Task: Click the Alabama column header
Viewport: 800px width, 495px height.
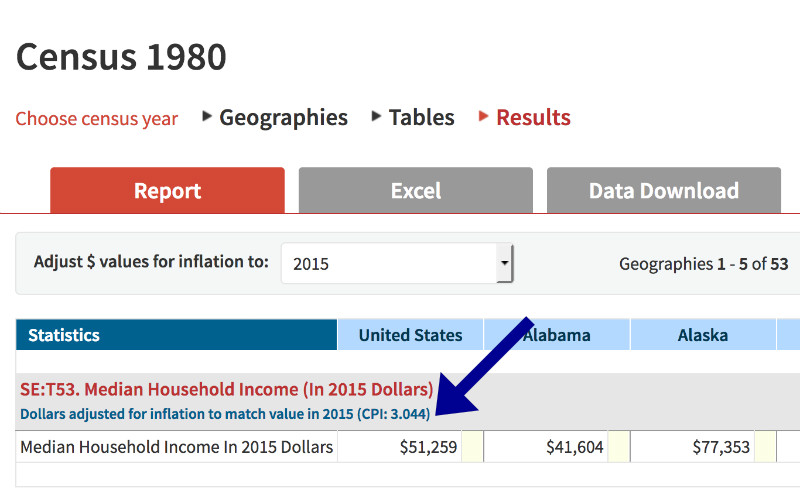Action: [557, 335]
